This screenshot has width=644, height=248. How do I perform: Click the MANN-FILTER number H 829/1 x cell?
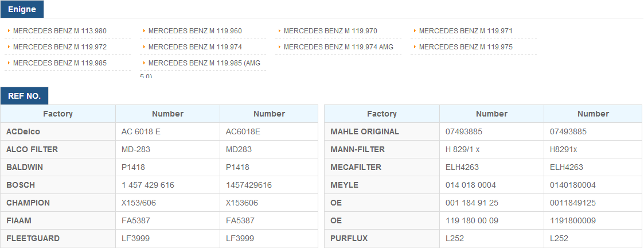[491, 150]
